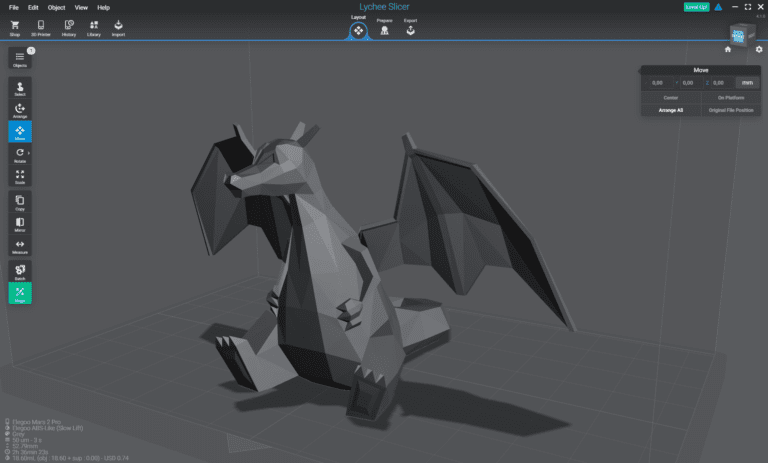768x463 pixels.
Task: Activate the Move tool in the sidebar
Action: click(x=20, y=131)
